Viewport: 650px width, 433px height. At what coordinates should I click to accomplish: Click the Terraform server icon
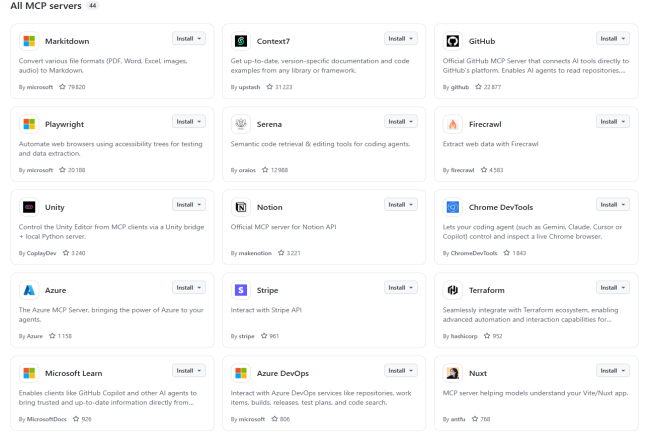453,290
